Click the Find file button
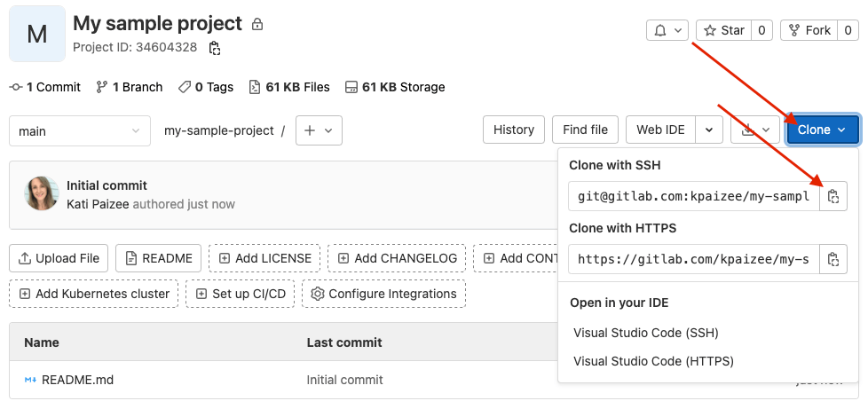Image resolution: width=868 pixels, height=409 pixels. click(585, 130)
